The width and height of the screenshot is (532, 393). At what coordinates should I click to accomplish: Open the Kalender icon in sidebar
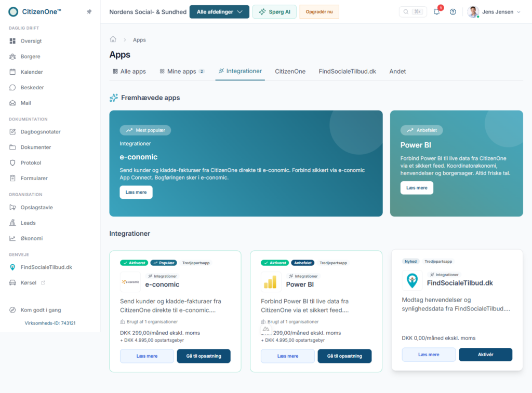pos(12,72)
